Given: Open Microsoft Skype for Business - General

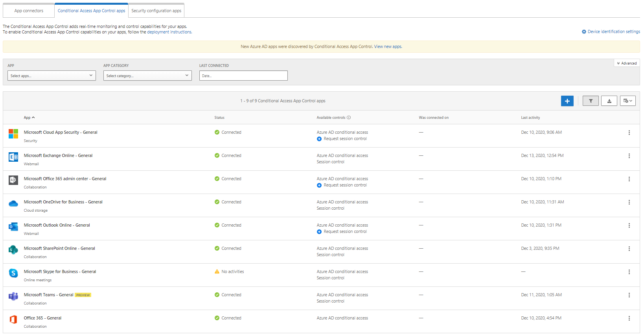Looking at the screenshot, I should pos(60,272).
